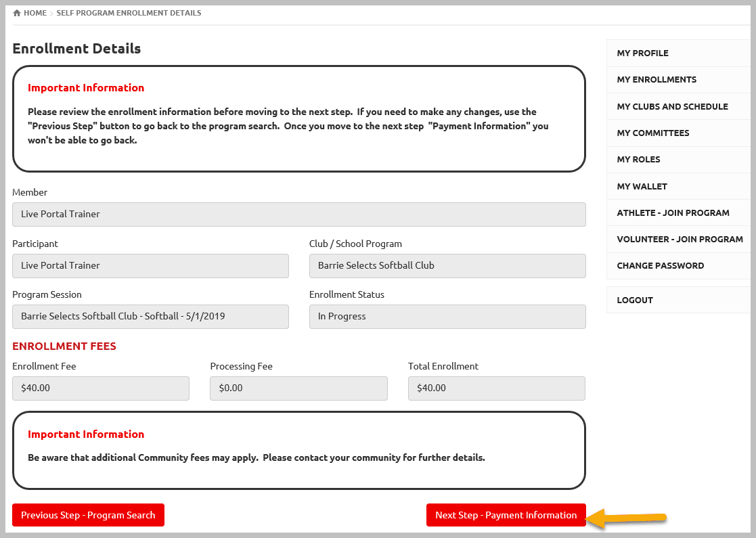Click the Home icon in breadcrumb
The width and height of the screenshot is (756, 538).
tap(17, 13)
